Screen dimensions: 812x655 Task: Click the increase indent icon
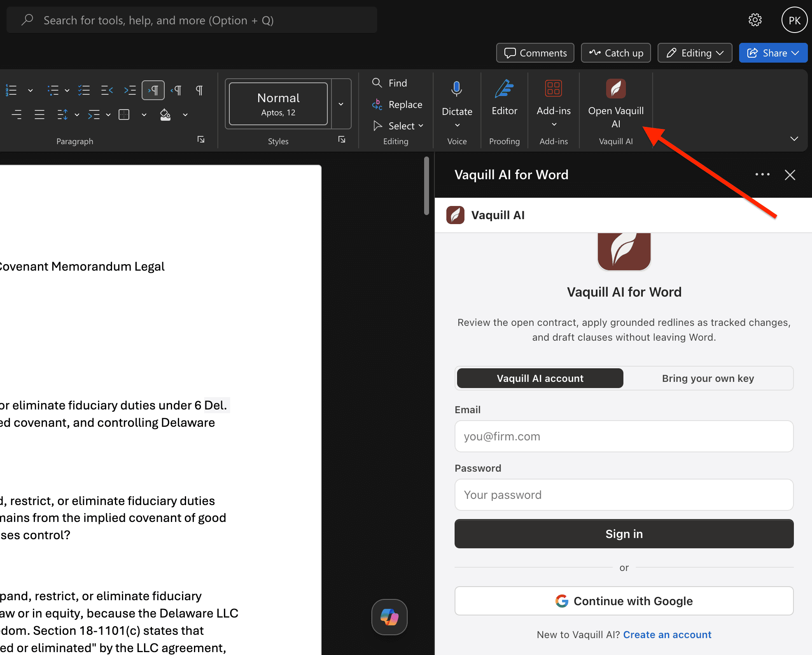click(x=130, y=90)
